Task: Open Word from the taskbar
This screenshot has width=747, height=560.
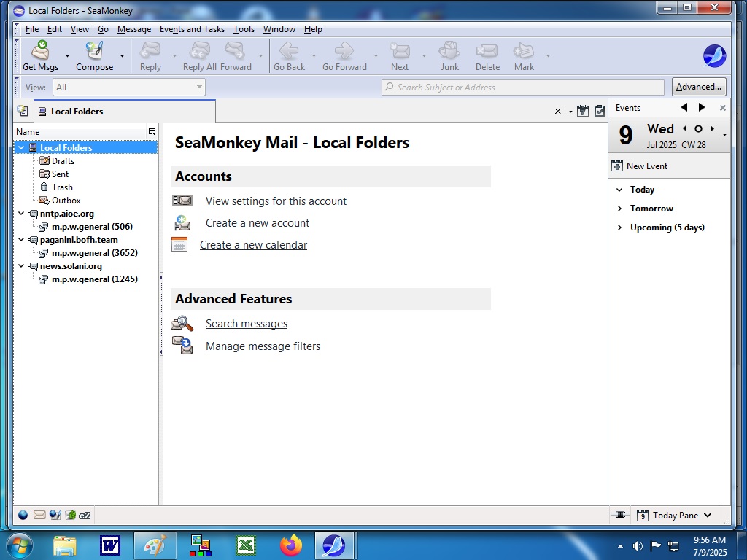Action: (110, 545)
